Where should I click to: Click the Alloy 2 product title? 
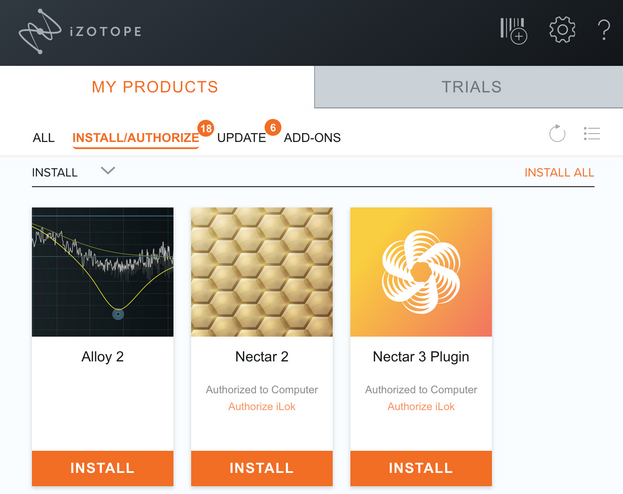pyautogui.click(x=103, y=357)
